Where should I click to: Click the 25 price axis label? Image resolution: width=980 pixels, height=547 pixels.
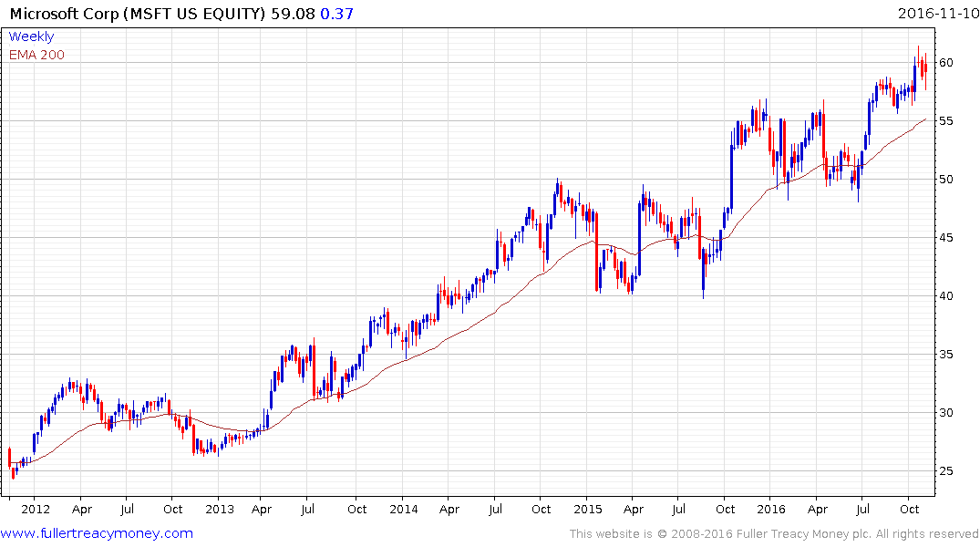pyautogui.click(x=945, y=471)
